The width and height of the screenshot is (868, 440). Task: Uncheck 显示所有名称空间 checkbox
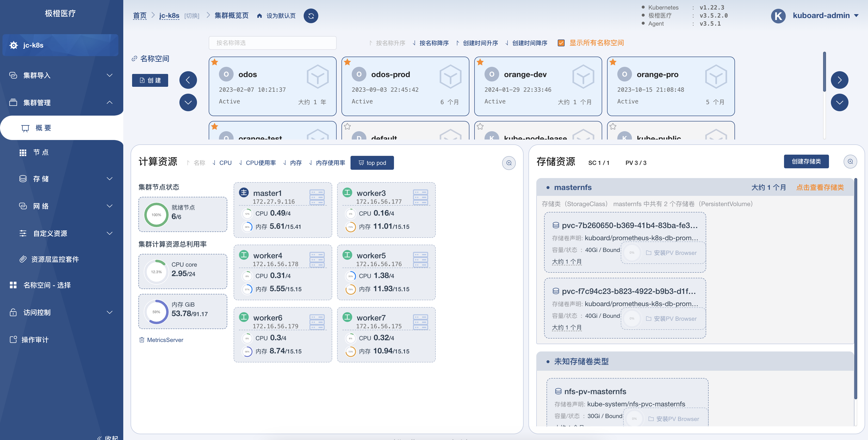561,43
